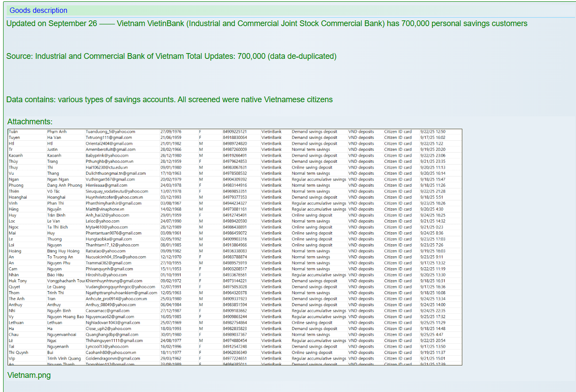Click the '(data de-duplicated)' text
Image resolution: width=576 pixels, height=392 pixels.
(302, 56)
